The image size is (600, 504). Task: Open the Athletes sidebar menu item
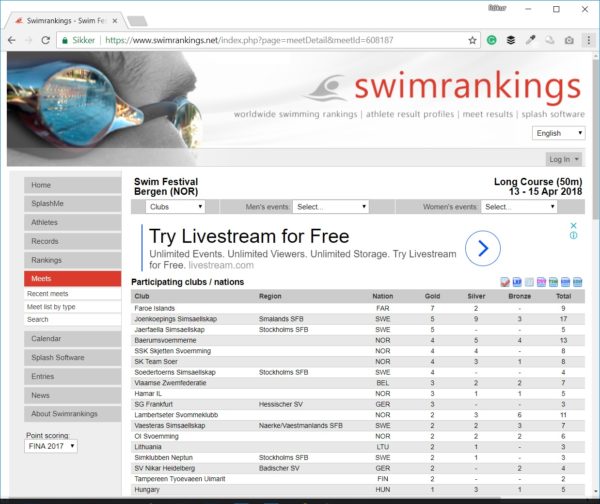pos(72,222)
